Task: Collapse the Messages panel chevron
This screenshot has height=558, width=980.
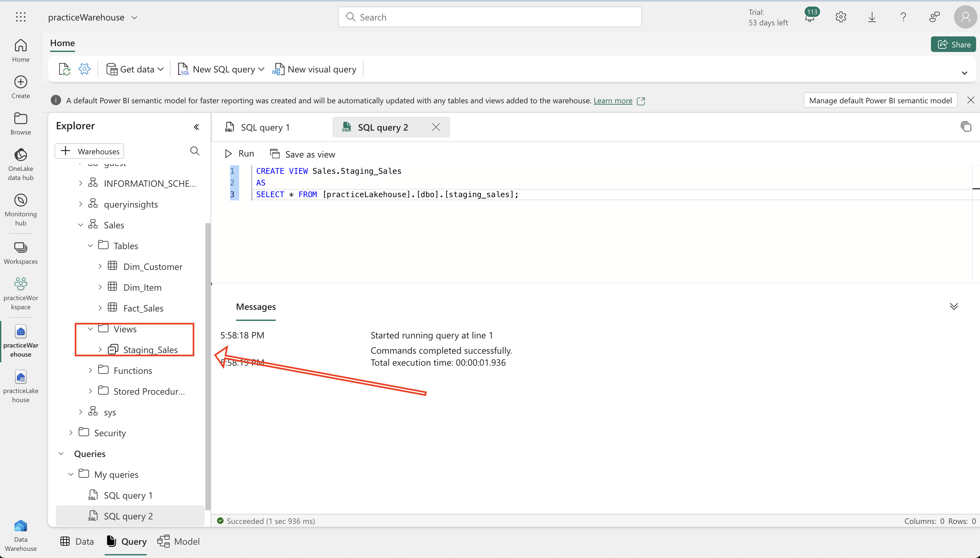Action: click(x=954, y=306)
